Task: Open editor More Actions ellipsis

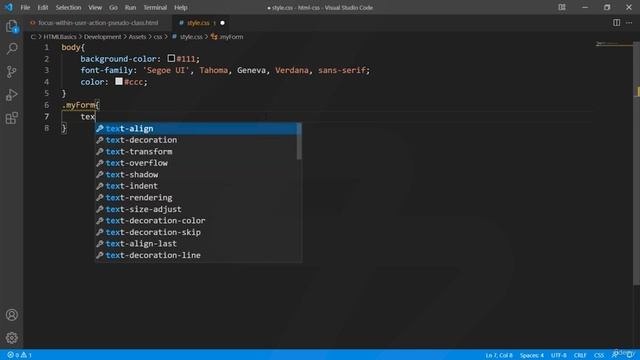Action: click(x=629, y=23)
